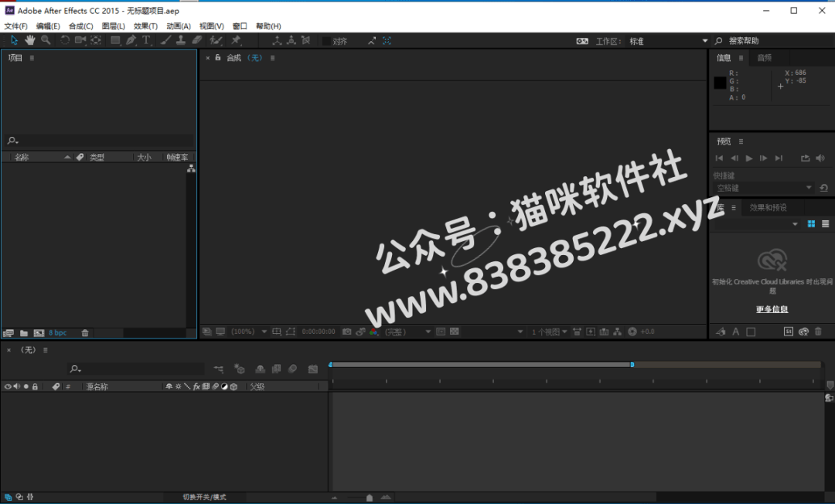Viewport: 835px width, 504px height.
Task: Open the Graph Editor in timeline
Action: [x=312, y=369]
